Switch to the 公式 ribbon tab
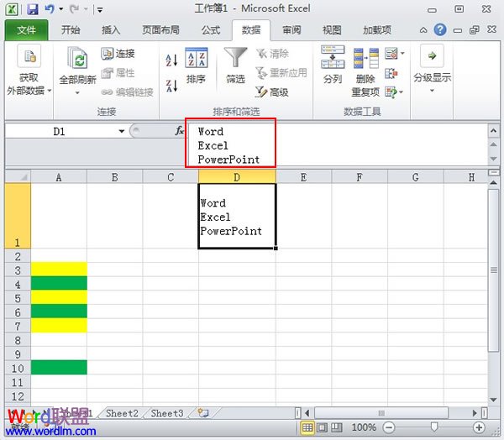Viewport: 504px width, 440px height. 211,30
